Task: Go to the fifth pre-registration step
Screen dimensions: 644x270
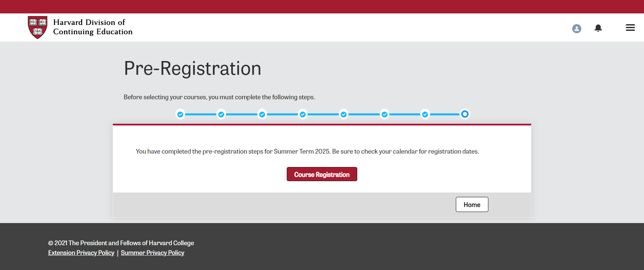Action: (344, 114)
